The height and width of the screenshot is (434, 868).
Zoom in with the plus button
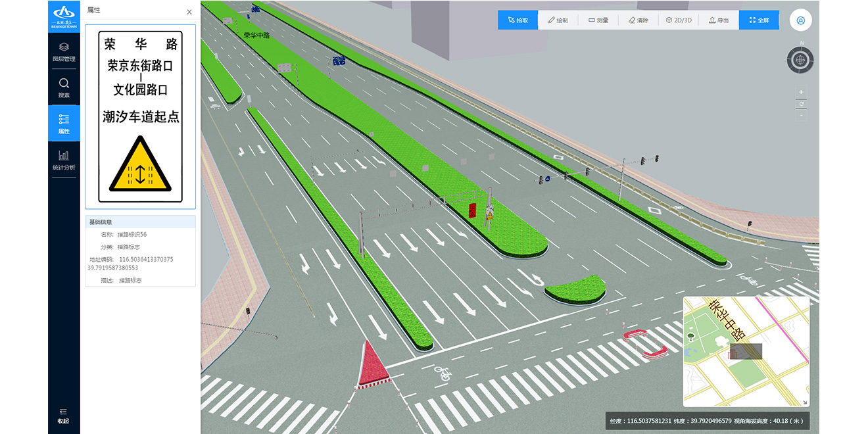point(801,92)
